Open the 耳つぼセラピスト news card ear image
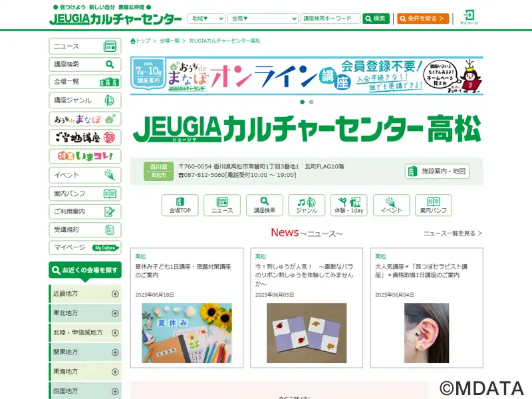Image resolution: width=532 pixels, height=399 pixels. 426,333
